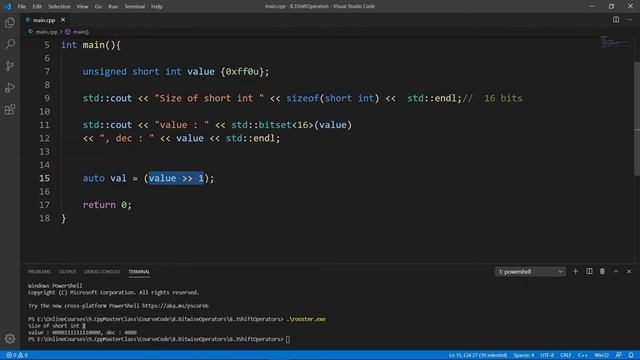The image size is (640, 360).
Task: Open the Go menu
Action: [x=98, y=6]
